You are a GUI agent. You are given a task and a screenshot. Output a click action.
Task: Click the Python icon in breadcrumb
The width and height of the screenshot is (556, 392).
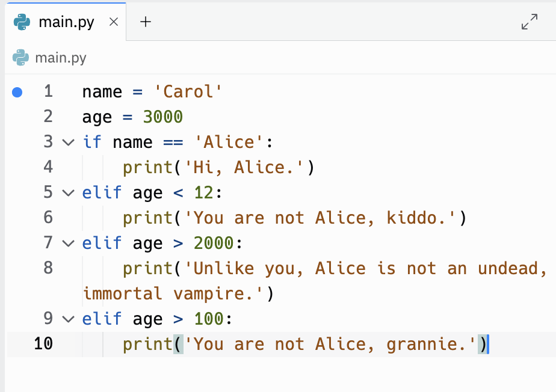[20, 58]
